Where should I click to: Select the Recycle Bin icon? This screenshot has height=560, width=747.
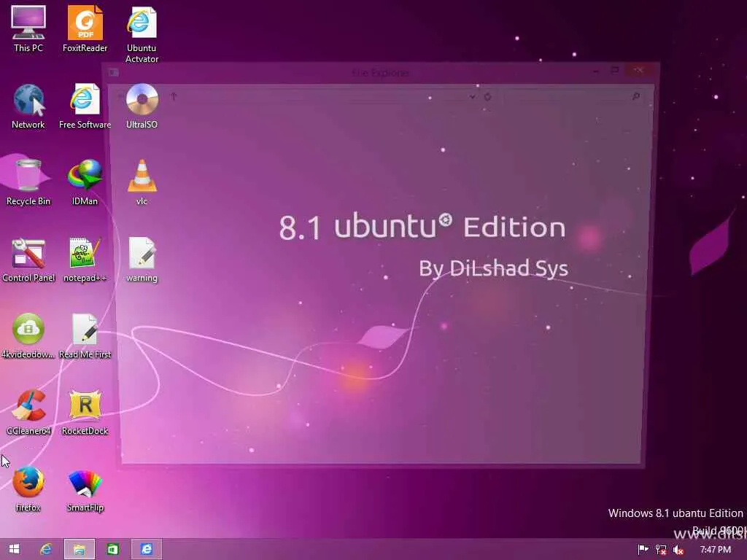pos(28,182)
